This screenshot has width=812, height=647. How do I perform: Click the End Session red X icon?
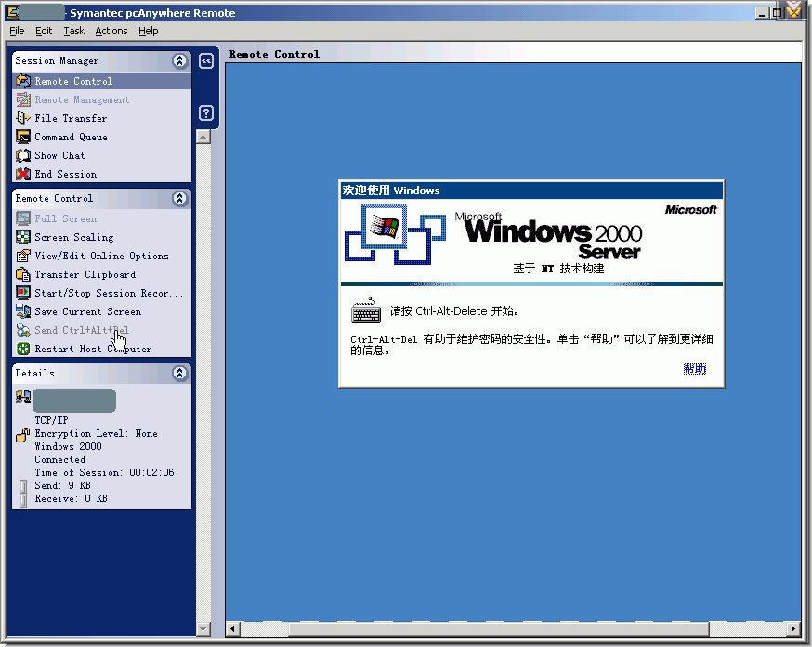coord(23,174)
